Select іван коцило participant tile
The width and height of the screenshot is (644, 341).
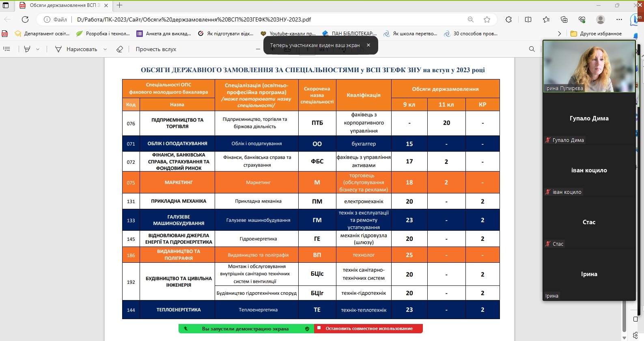[589, 170]
